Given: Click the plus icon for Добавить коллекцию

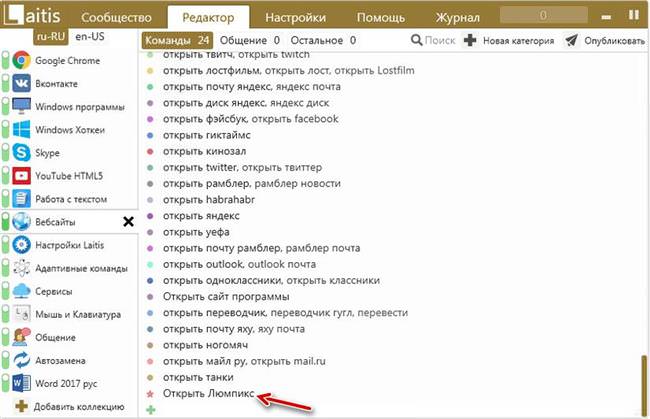Looking at the screenshot, I should (22, 406).
